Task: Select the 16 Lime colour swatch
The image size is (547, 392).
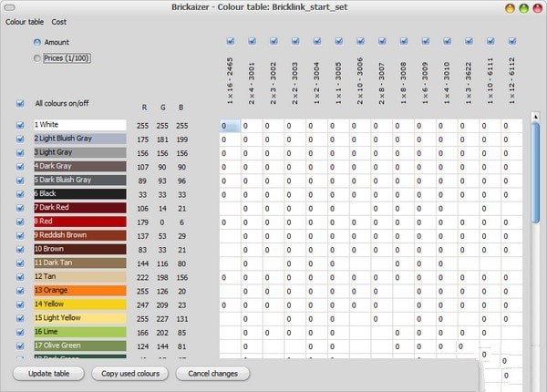Action: (x=79, y=331)
